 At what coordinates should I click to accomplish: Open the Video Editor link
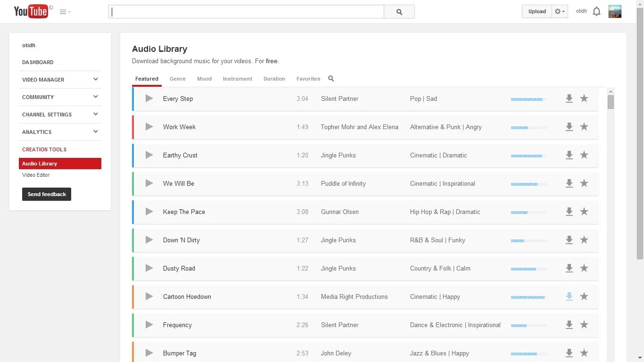tap(36, 175)
